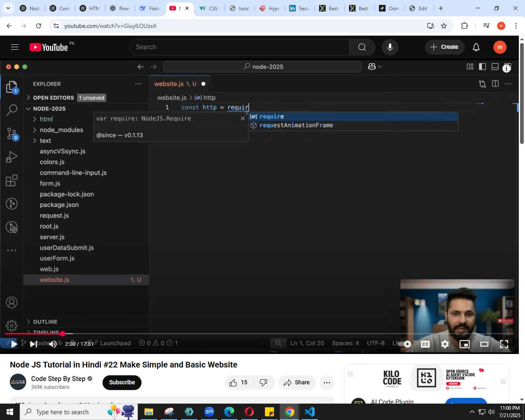Like the video with thumbs up
Screen dimensions: 525x420
(239, 383)
